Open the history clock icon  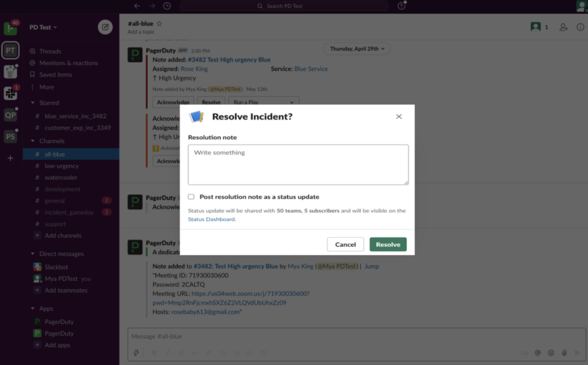[x=167, y=6]
